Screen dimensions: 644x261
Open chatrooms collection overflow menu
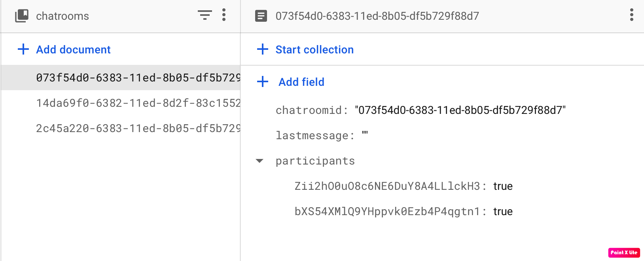click(x=224, y=15)
